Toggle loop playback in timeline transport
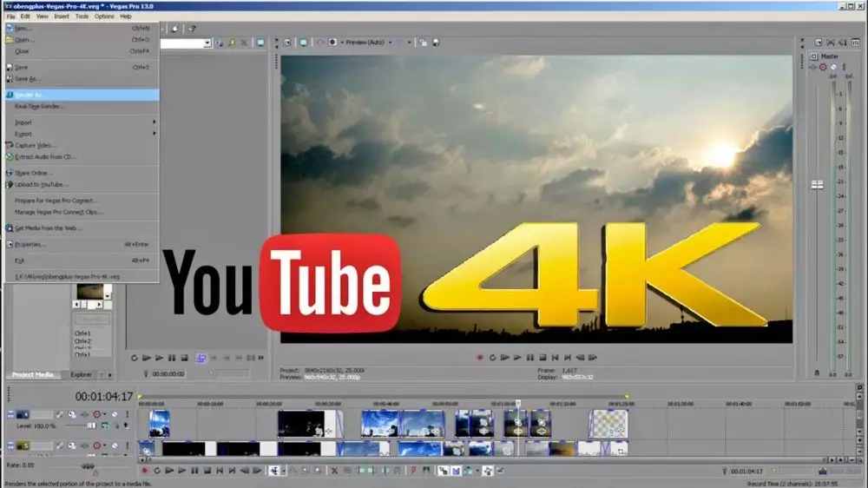 click(x=157, y=471)
